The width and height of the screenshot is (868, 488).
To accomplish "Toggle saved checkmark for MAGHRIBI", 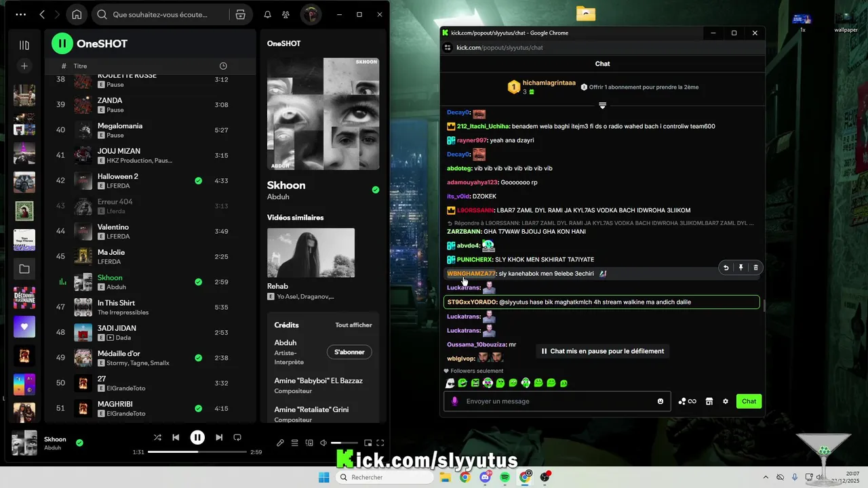I will pos(199,409).
